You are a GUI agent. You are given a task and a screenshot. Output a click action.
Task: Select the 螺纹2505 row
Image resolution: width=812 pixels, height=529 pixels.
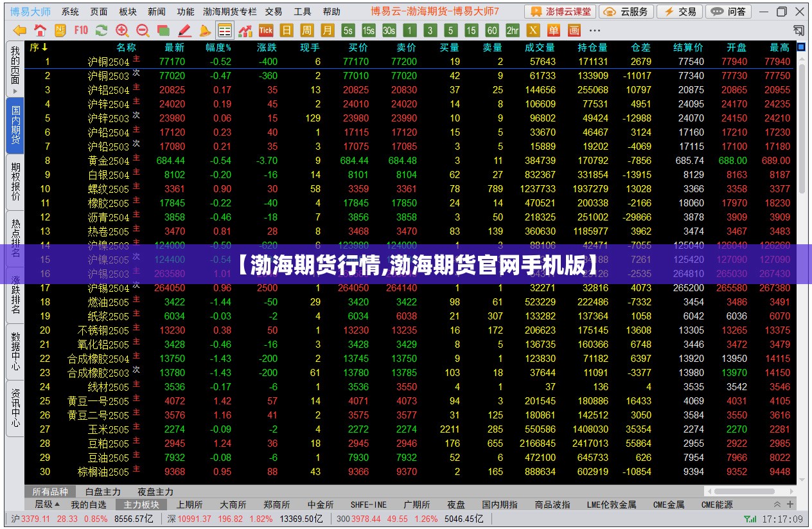[410, 189]
